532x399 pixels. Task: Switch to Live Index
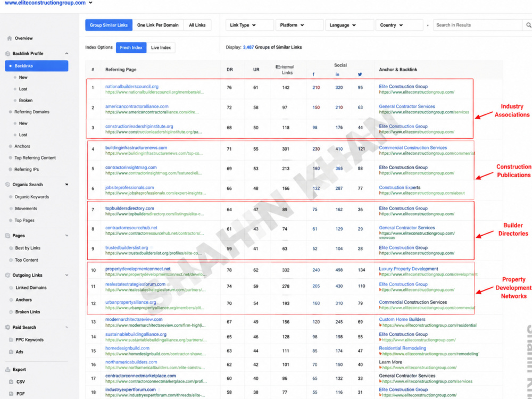click(161, 47)
